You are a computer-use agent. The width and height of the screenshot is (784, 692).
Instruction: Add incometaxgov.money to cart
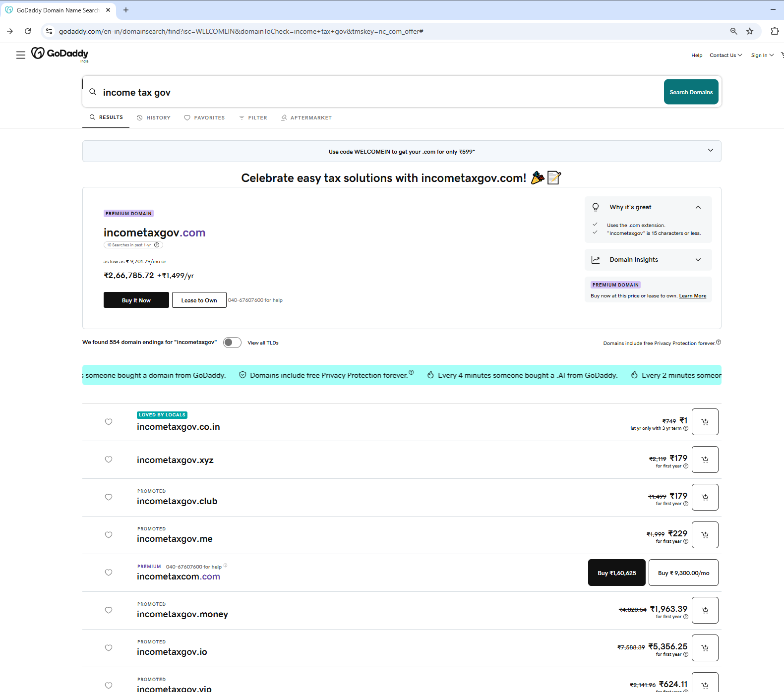click(705, 610)
